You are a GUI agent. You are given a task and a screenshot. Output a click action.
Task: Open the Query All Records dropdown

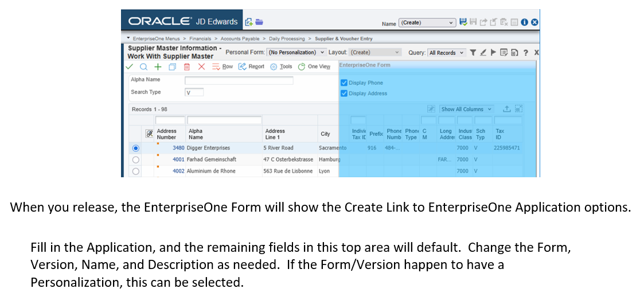(x=446, y=53)
